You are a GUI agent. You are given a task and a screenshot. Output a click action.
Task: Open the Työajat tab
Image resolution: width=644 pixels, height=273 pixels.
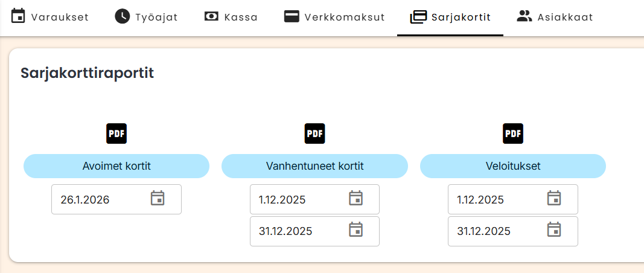146,17
